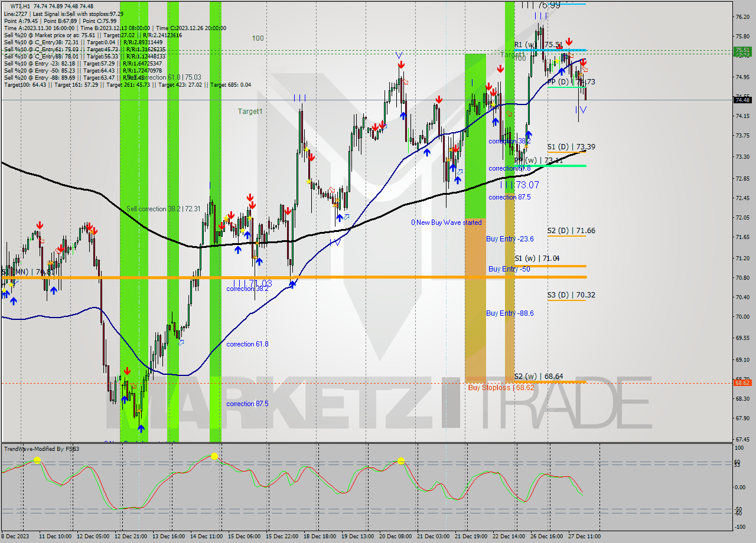Click the orange 68.62 stoploss price tag
This screenshot has width=756, height=543.
[x=742, y=382]
